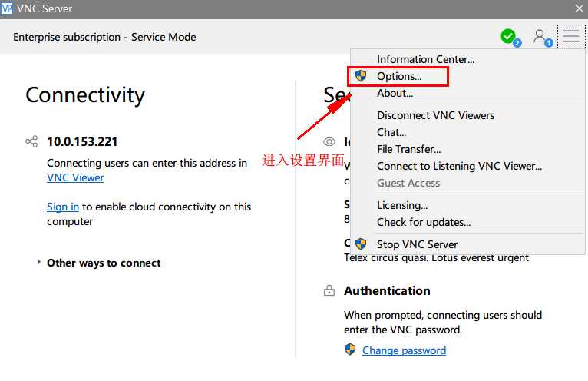588x381 pixels.
Task: Choose Options... in the menu
Action: [467, 76]
